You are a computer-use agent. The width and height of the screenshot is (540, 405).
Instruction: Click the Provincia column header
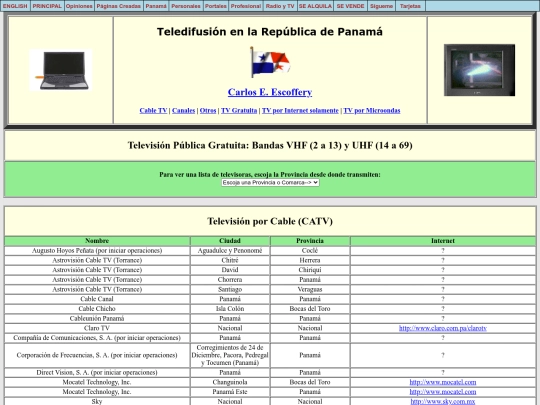(310, 241)
